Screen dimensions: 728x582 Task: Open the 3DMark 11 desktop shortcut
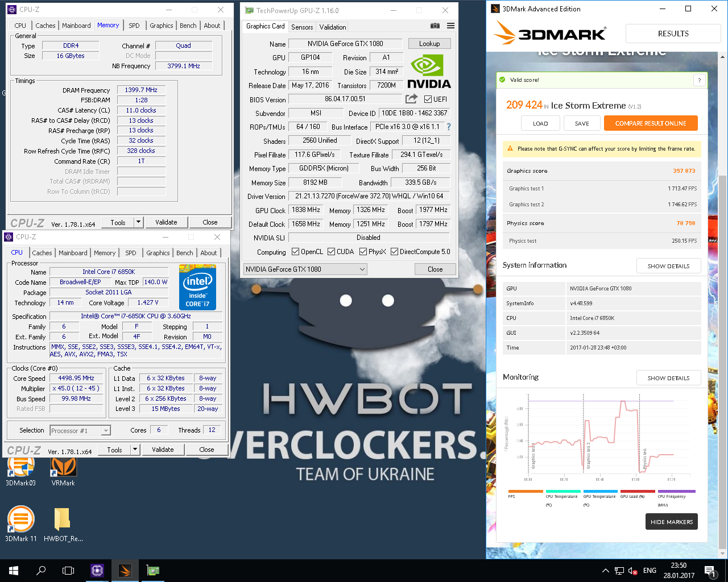(20, 524)
